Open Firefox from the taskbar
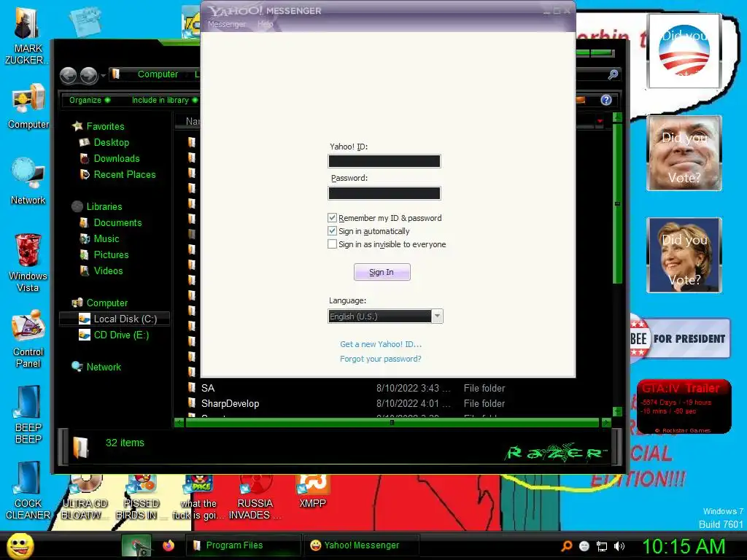Viewport: 747px width, 560px height. click(x=169, y=545)
